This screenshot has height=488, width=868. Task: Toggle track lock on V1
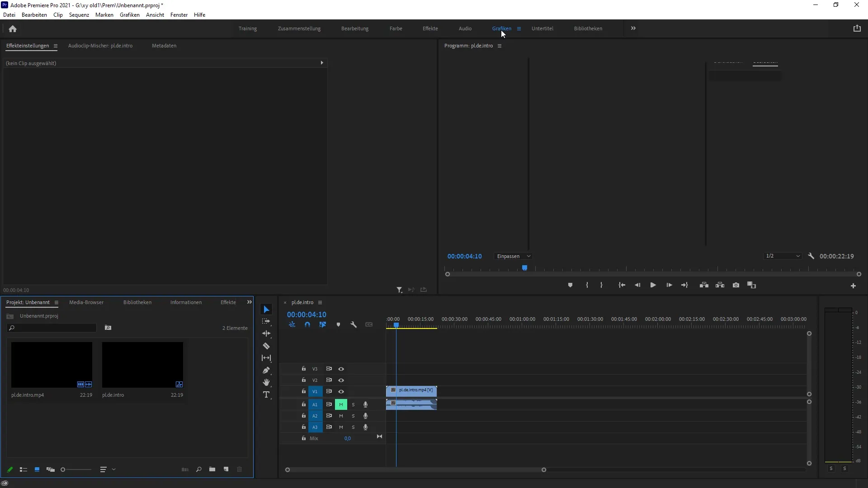[304, 391]
